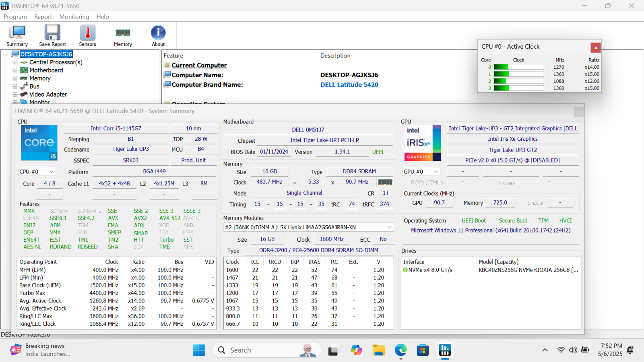Open the Monitoring menu
Viewport: 644px width, 362px height.
pos(74,16)
